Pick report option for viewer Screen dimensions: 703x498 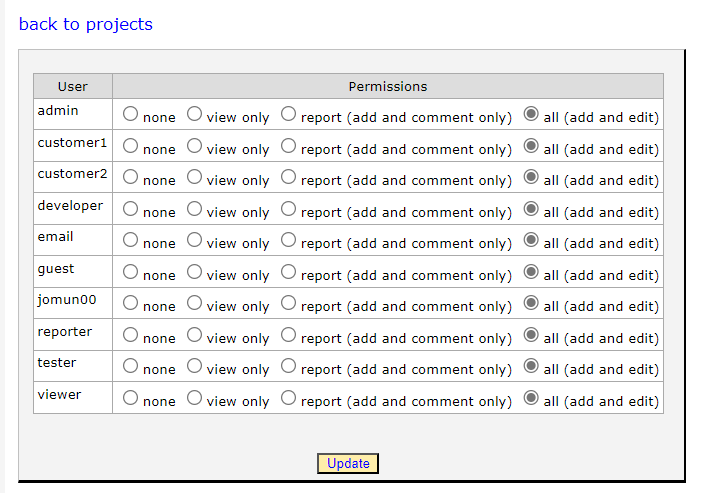(288, 398)
